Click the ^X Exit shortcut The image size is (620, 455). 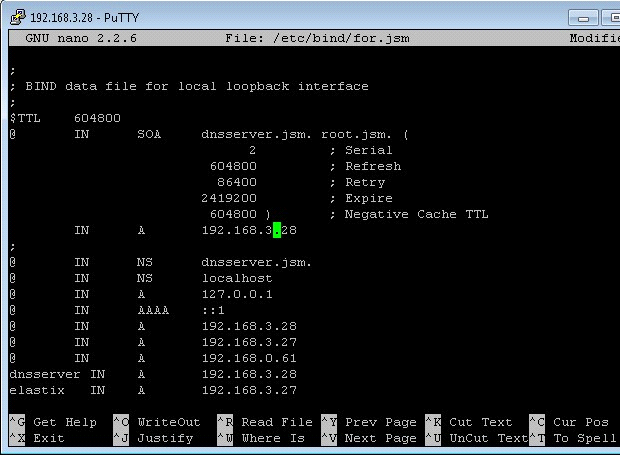(x=37, y=438)
